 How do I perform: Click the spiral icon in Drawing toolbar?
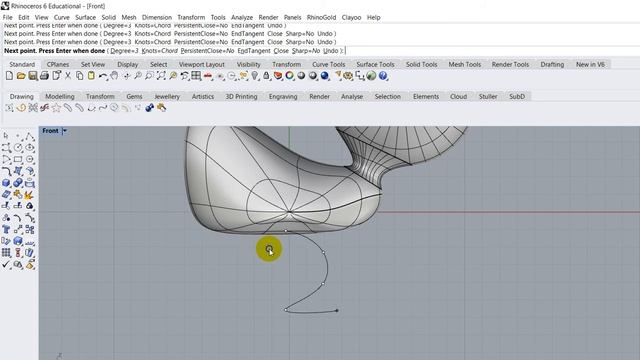21,108
